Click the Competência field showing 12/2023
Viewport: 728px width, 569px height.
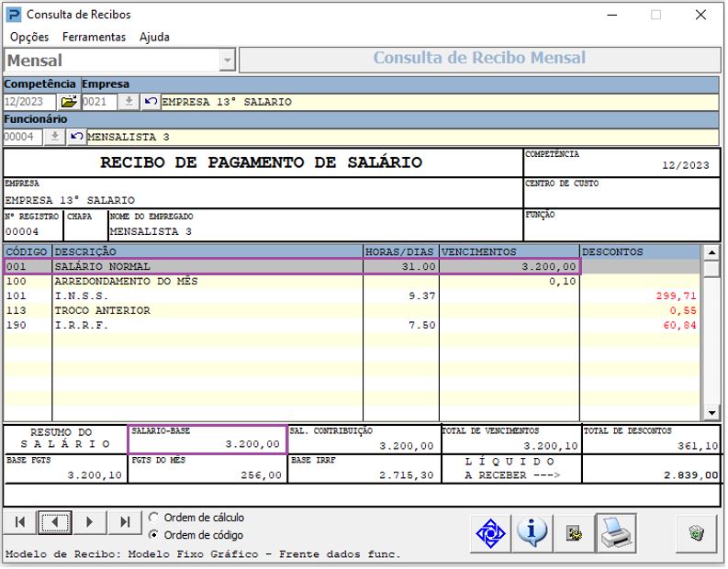tap(29, 101)
